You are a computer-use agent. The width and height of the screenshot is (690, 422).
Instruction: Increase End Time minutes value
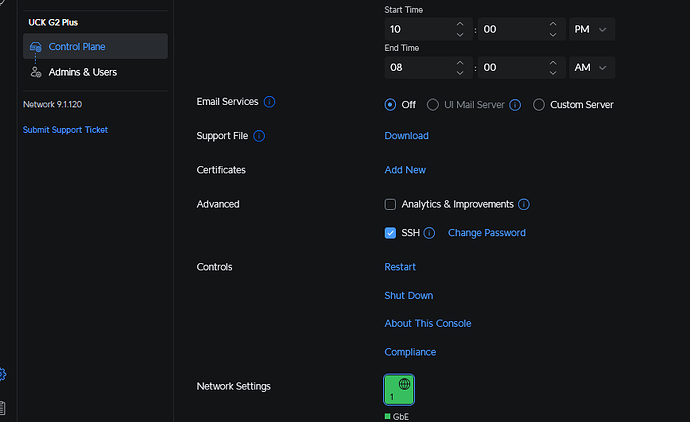click(553, 62)
